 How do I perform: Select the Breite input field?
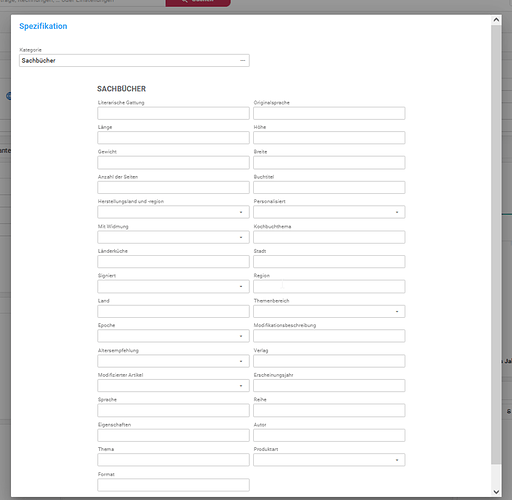tap(329, 163)
